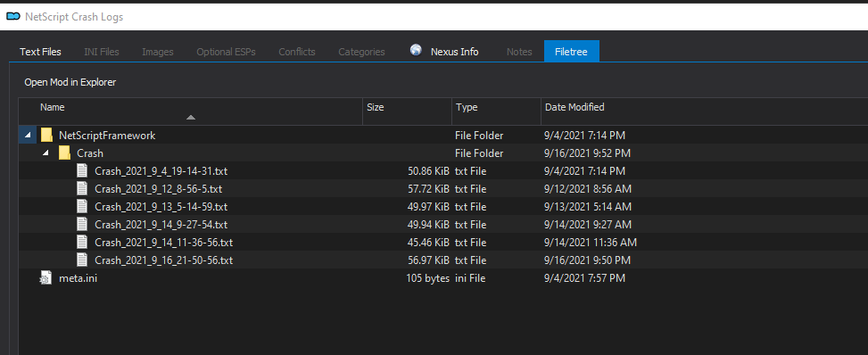Image resolution: width=868 pixels, height=355 pixels.
Task: Click Open Mod in Explorer button
Action: [70, 82]
